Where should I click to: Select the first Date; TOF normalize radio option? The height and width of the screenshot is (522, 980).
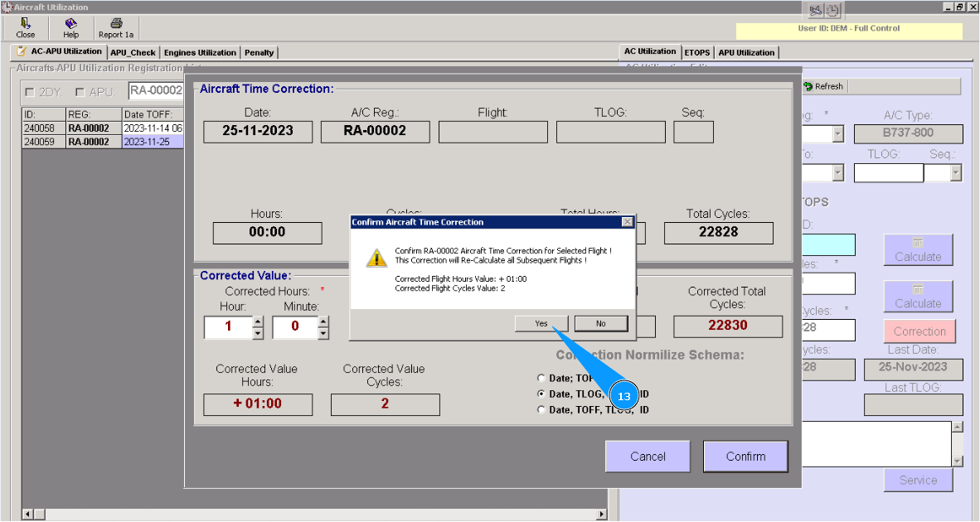tap(541, 378)
